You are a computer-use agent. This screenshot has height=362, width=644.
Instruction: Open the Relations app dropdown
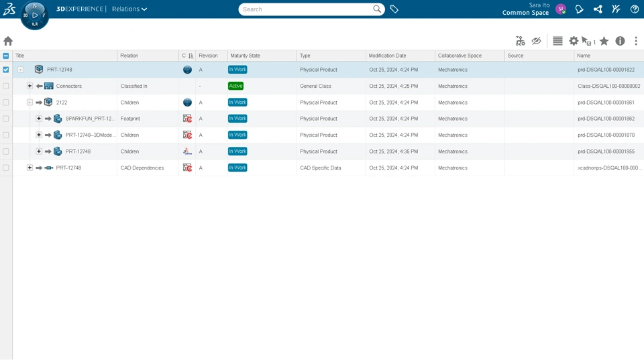pyautogui.click(x=129, y=9)
